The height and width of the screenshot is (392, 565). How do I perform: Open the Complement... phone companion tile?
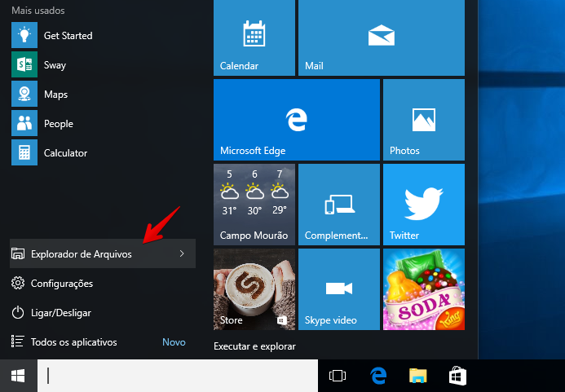pyautogui.click(x=339, y=205)
